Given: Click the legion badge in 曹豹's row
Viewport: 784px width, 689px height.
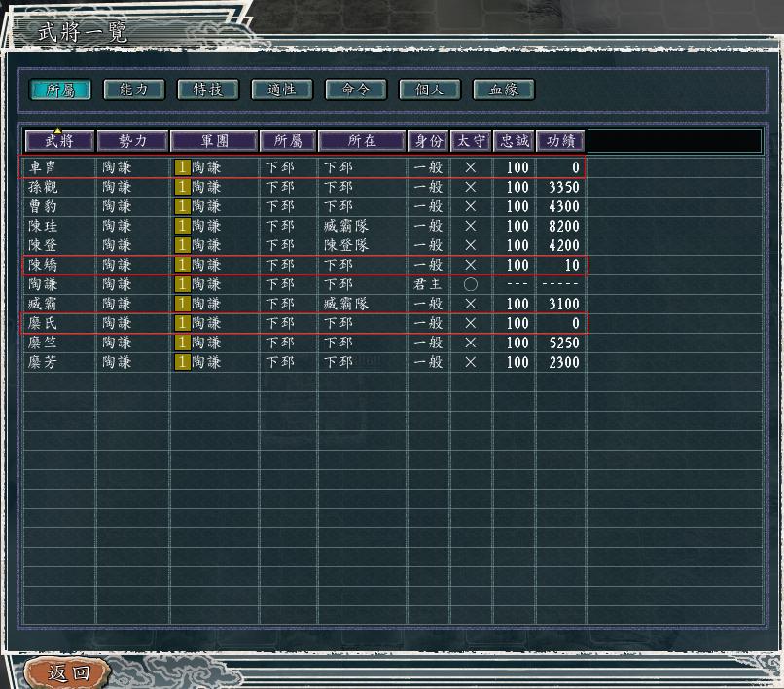Looking at the screenshot, I should (x=183, y=206).
